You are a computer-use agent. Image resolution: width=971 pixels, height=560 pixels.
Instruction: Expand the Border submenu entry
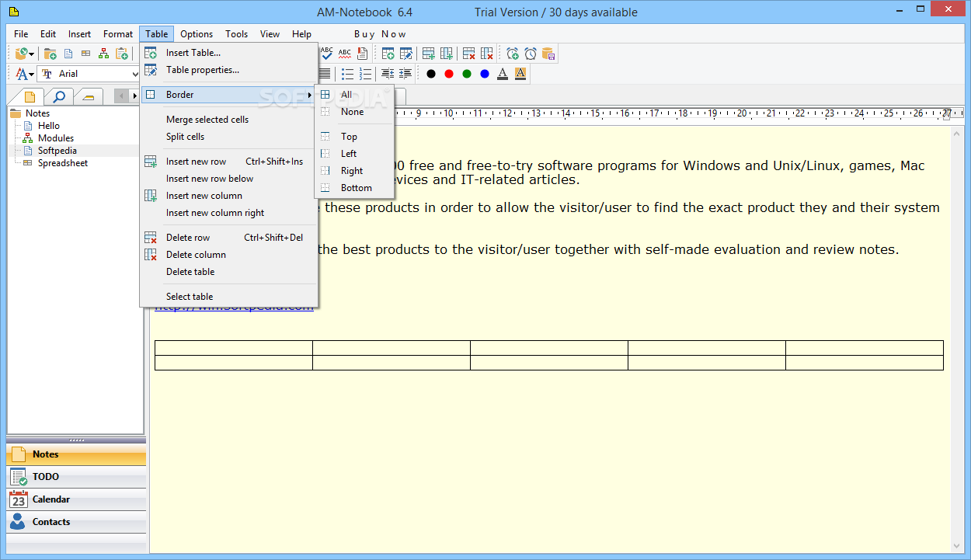click(228, 95)
